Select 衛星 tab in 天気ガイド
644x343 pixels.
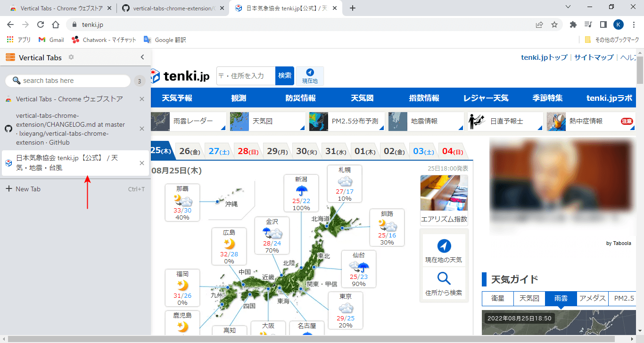497,298
